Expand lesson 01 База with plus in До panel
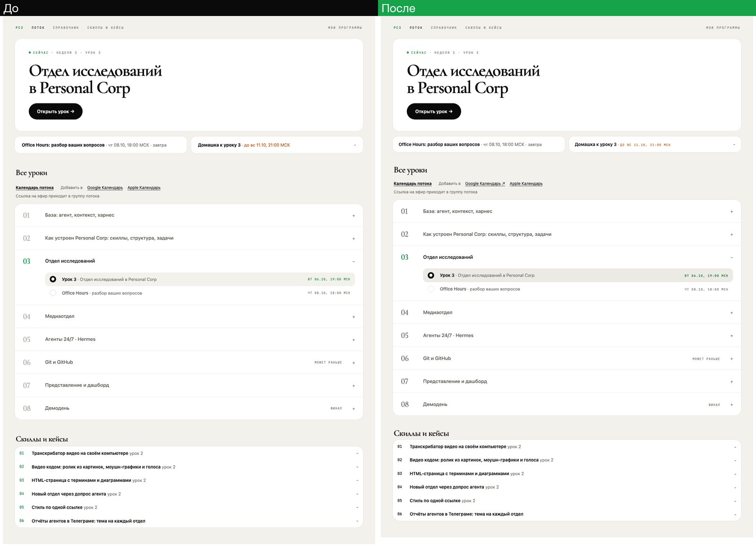The width and height of the screenshot is (756, 547). (353, 215)
